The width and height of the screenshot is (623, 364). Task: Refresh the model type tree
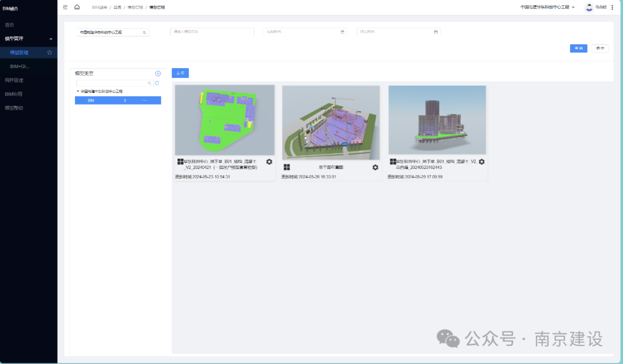pos(157,83)
